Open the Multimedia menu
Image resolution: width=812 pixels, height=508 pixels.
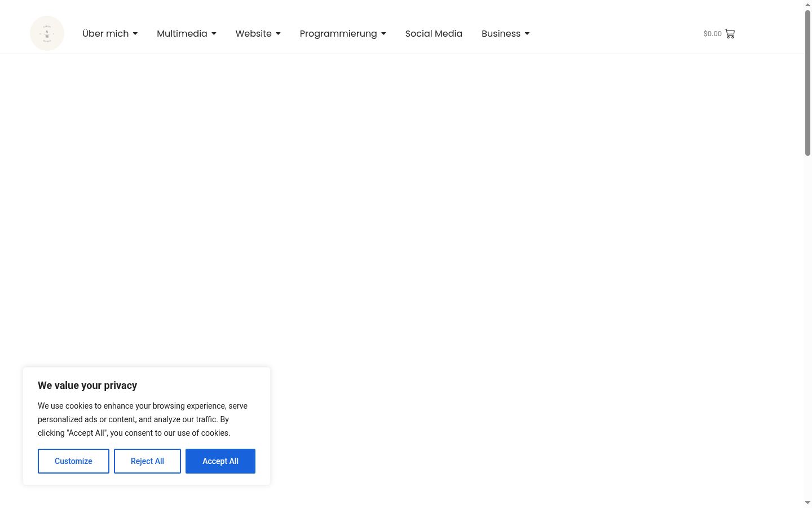182,34
